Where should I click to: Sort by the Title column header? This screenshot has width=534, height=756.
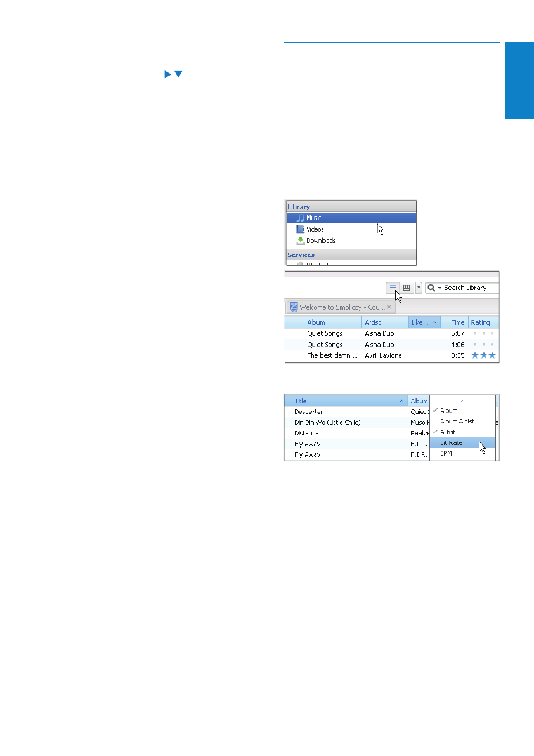pyautogui.click(x=346, y=401)
